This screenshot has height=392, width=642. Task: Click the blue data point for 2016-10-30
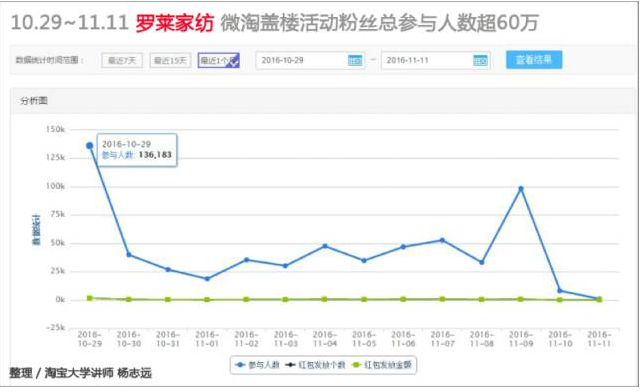[x=129, y=255]
